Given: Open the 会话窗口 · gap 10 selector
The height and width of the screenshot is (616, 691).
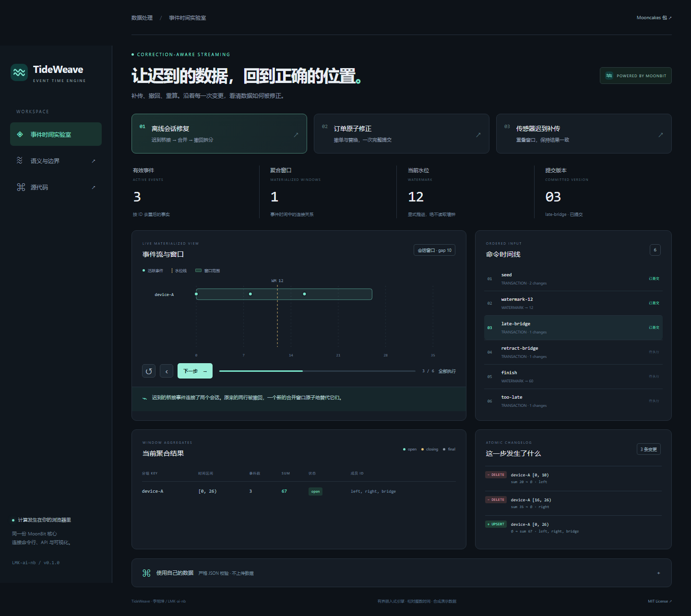Looking at the screenshot, I should (x=434, y=250).
